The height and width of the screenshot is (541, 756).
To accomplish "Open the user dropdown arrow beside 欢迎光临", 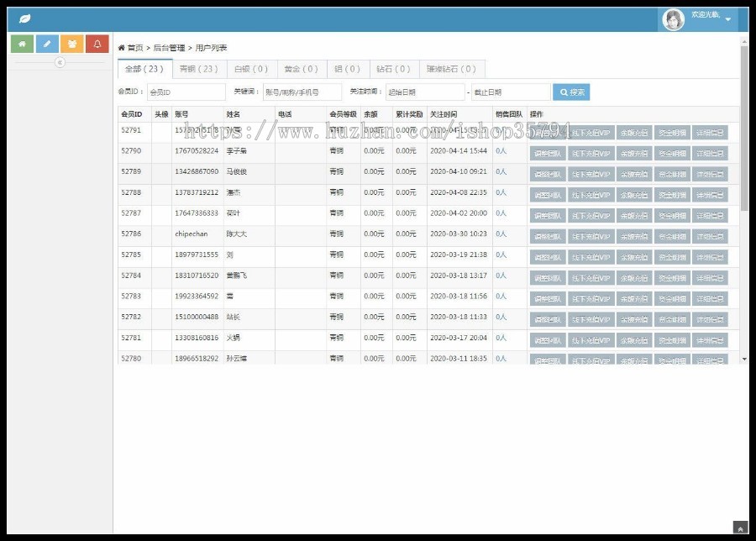I will (728, 19).
